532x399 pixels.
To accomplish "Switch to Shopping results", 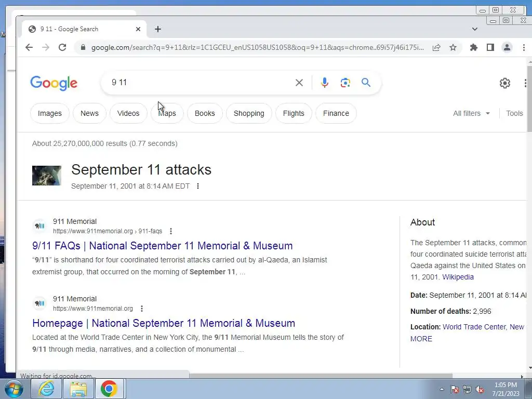I will pyautogui.click(x=249, y=113).
